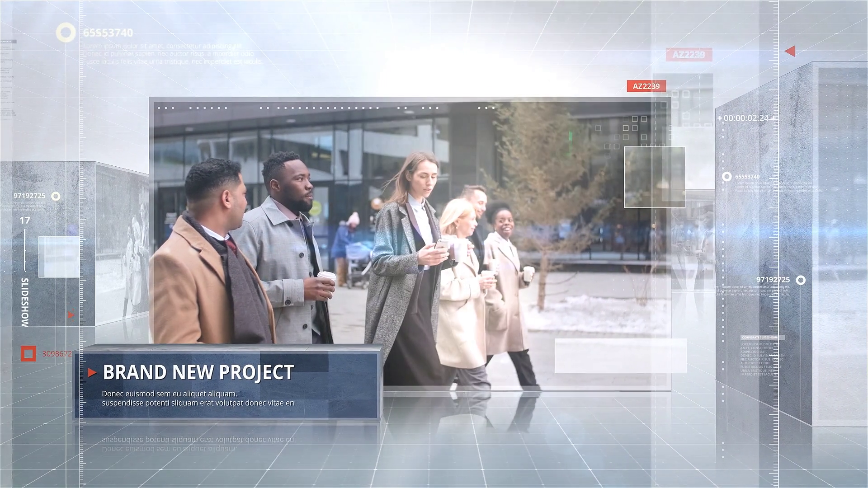This screenshot has height=488, width=868.
Task: Click the red arrow before BRAND NEW PROJECT
Action: 92,373
